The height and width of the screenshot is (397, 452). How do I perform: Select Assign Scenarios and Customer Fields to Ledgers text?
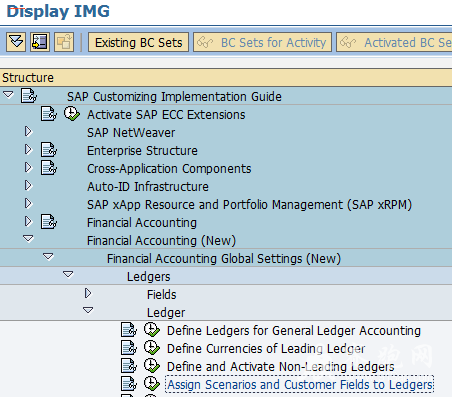[x=300, y=385]
